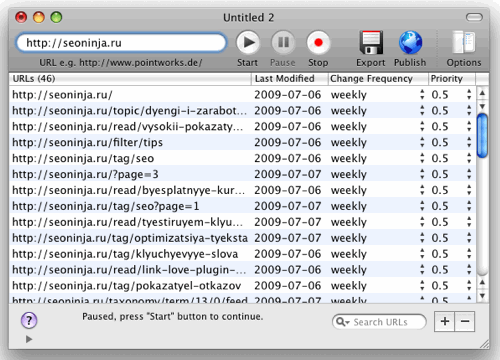Click the green zoom window button
500x360 pixels.
[56, 17]
